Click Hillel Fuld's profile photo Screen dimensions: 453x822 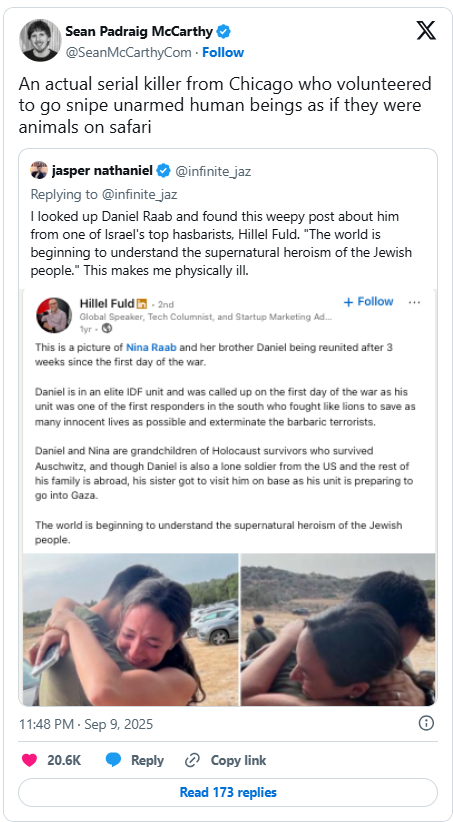[53, 315]
